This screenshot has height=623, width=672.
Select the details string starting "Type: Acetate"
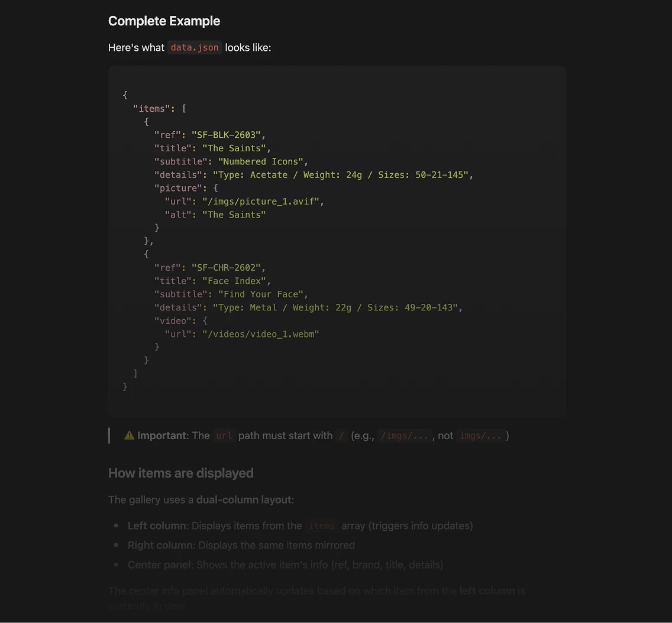point(341,175)
